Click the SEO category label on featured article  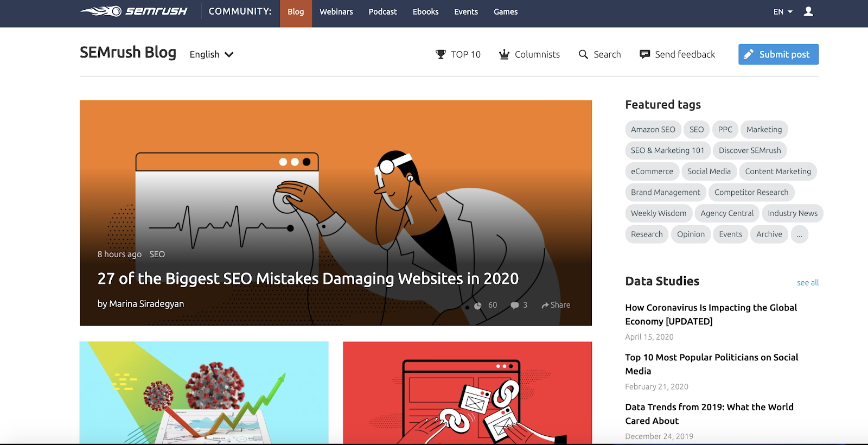pos(157,255)
